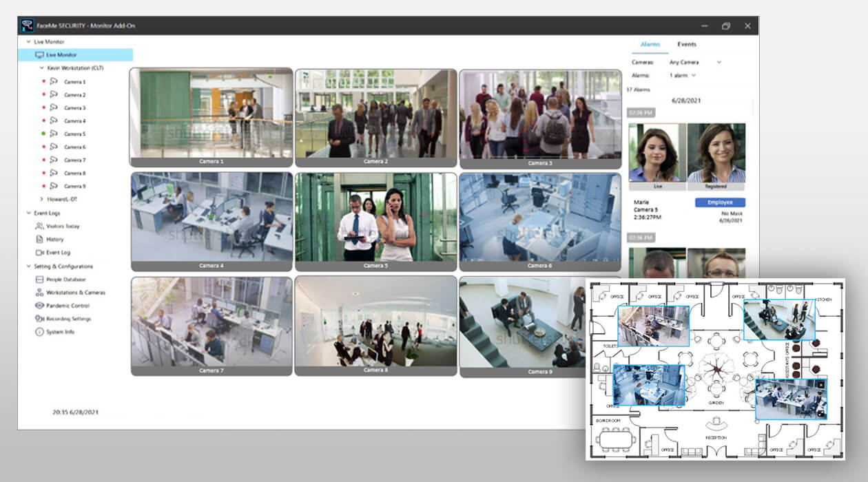The height and width of the screenshot is (482, 868).
Task: Click the Event Log camera icon
Action: coord(39,253)
